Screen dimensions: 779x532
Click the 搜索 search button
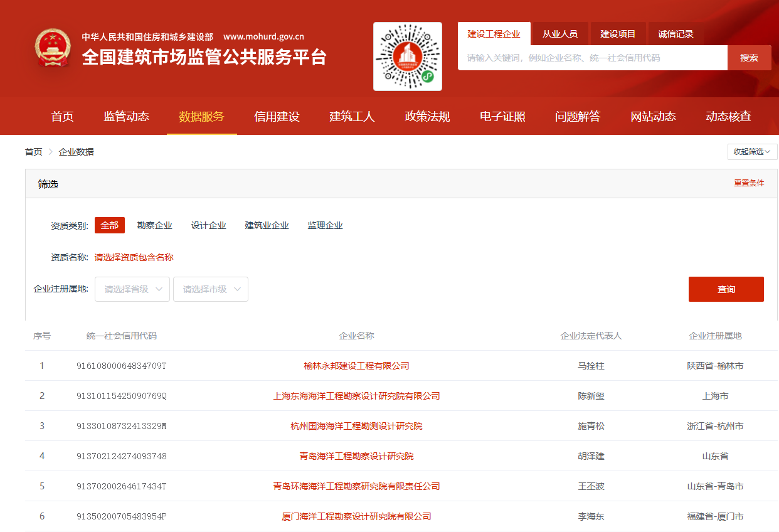click(x=750, y=57)
